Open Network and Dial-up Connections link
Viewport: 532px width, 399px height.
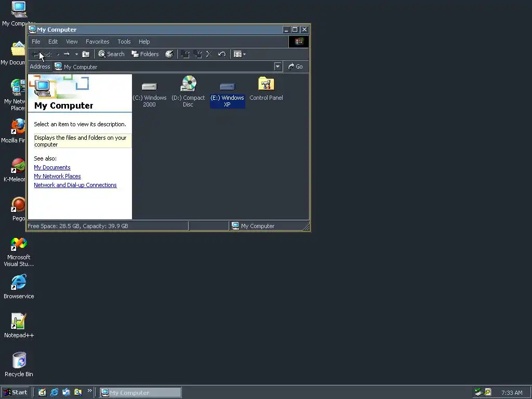[x=75, y=185]
